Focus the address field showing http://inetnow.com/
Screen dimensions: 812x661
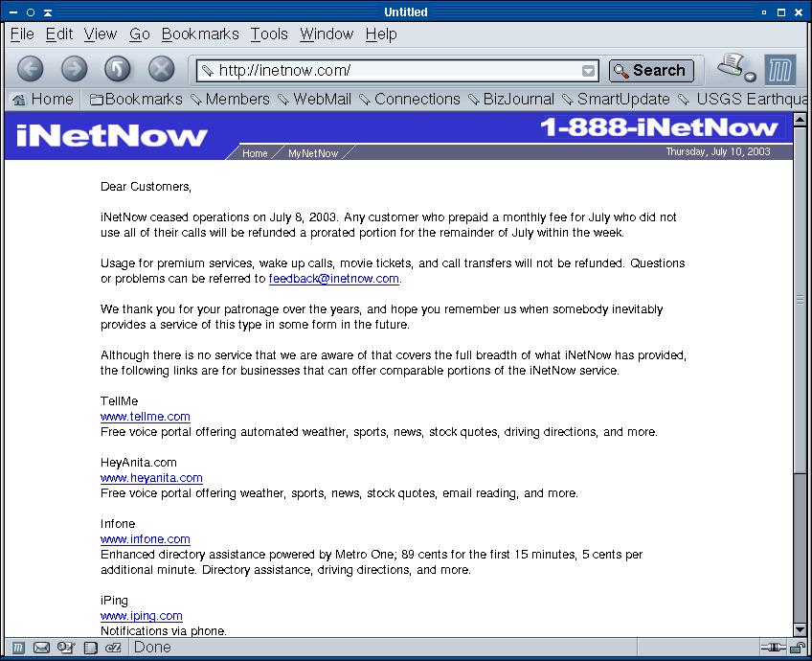tap(397, 71)
